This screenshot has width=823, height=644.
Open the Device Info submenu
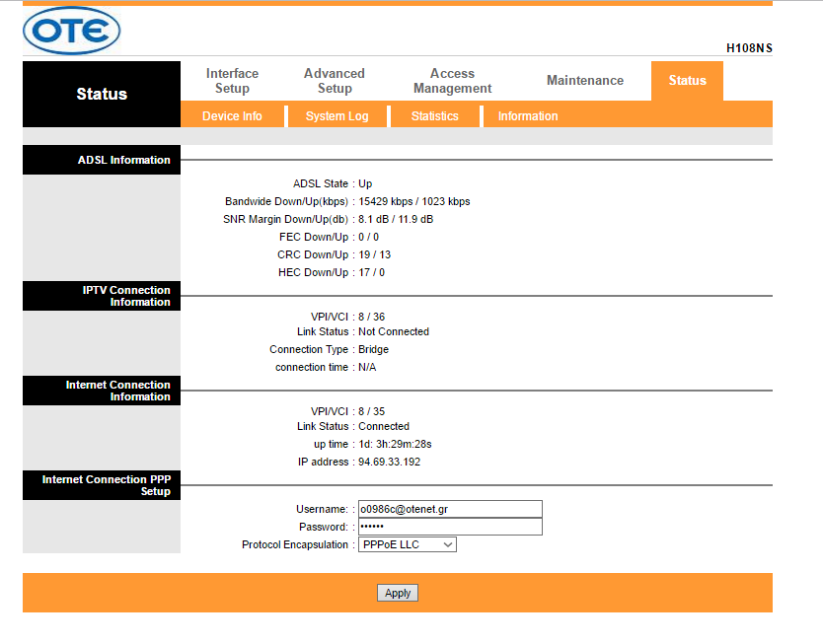[232, 116]
